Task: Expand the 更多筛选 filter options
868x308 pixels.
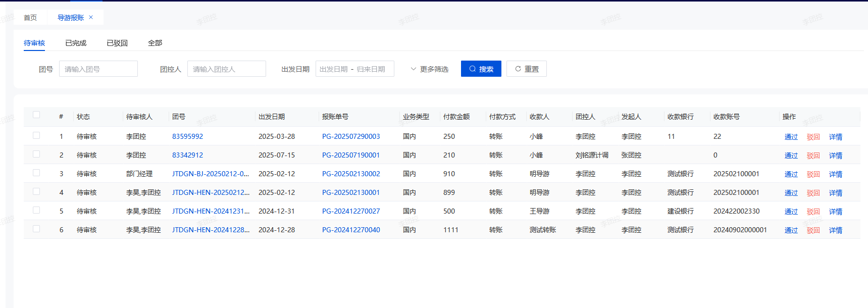Action: [429, 69]
